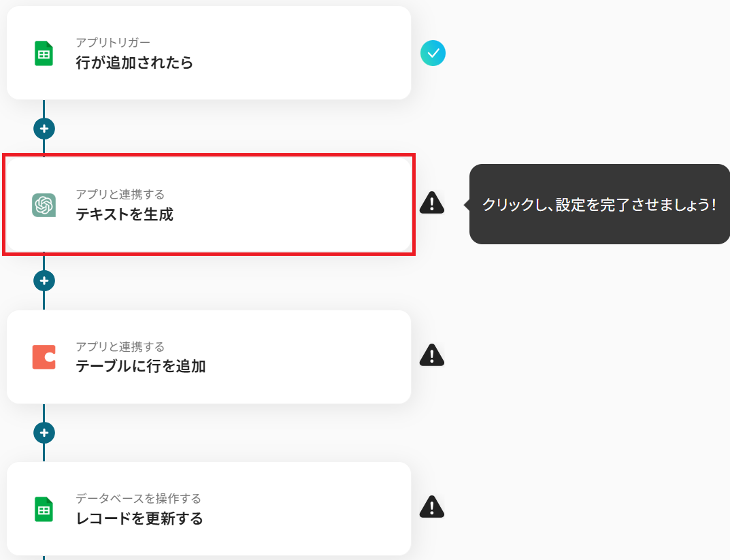This screenshot has height=560, width=730.
Task: Click アプリと連携する label above テキストを生成
Action: point(120,195)
